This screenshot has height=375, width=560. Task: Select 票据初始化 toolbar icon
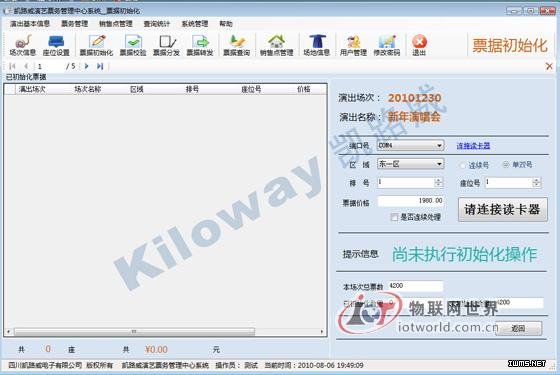pyautogui.click(x=96, y=45)
